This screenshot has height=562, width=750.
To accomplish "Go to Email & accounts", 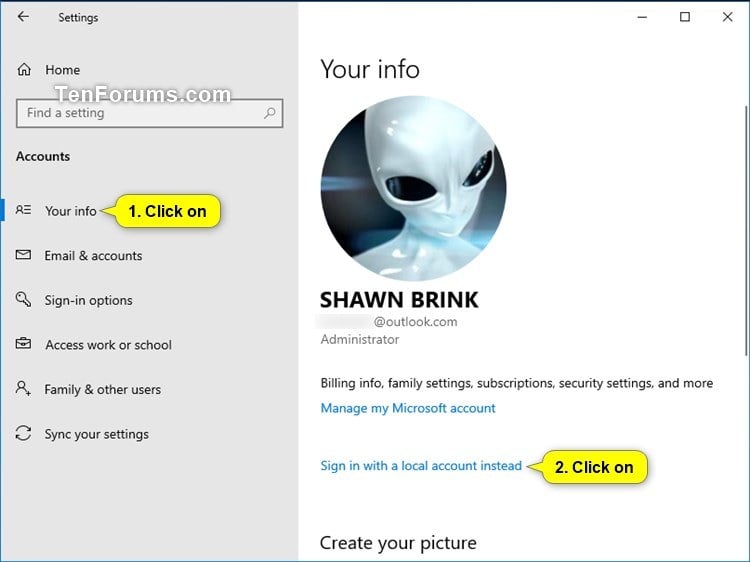I will pos(93,256).
